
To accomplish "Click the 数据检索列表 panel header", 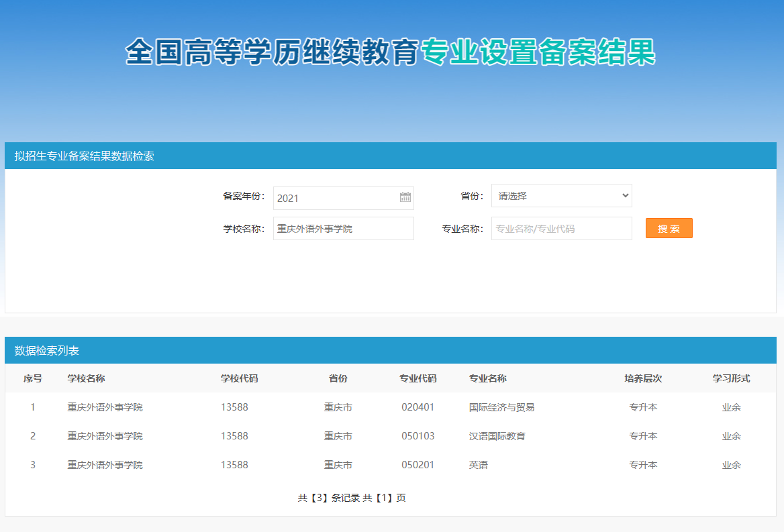I will pos(391,350).
